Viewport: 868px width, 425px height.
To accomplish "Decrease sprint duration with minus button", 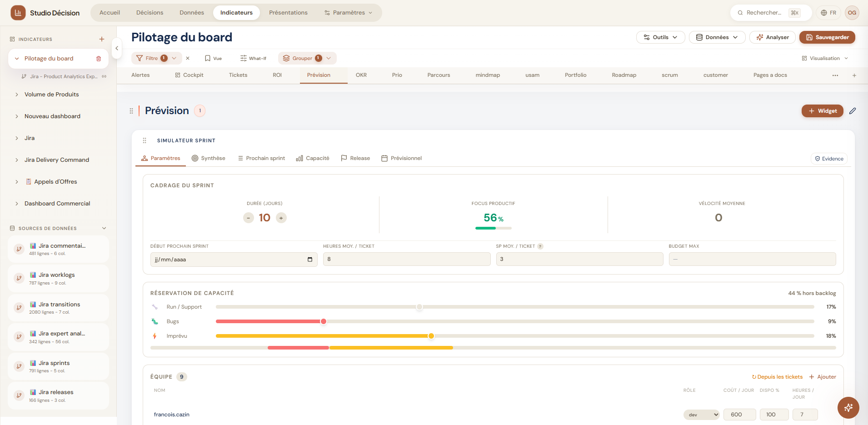I will 249,218.
